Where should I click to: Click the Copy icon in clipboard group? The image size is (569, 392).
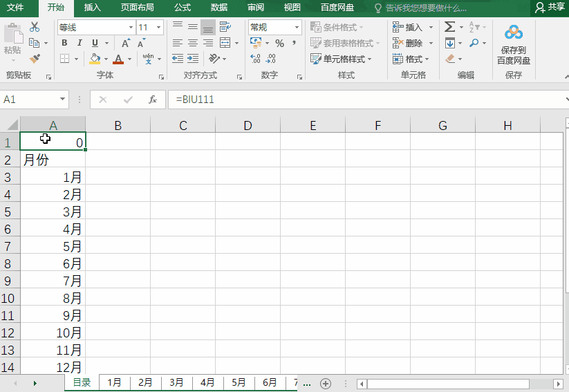click(34, 43)
